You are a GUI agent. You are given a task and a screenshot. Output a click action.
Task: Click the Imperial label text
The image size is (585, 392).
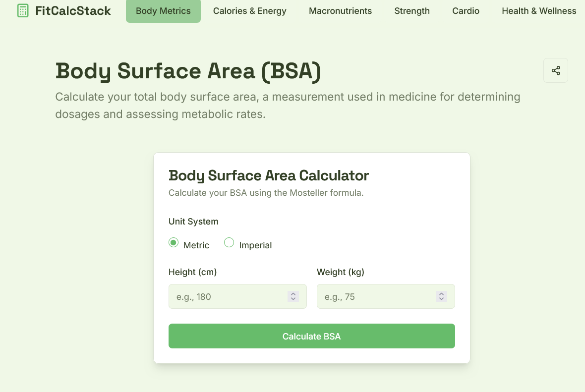pos(255,245)
